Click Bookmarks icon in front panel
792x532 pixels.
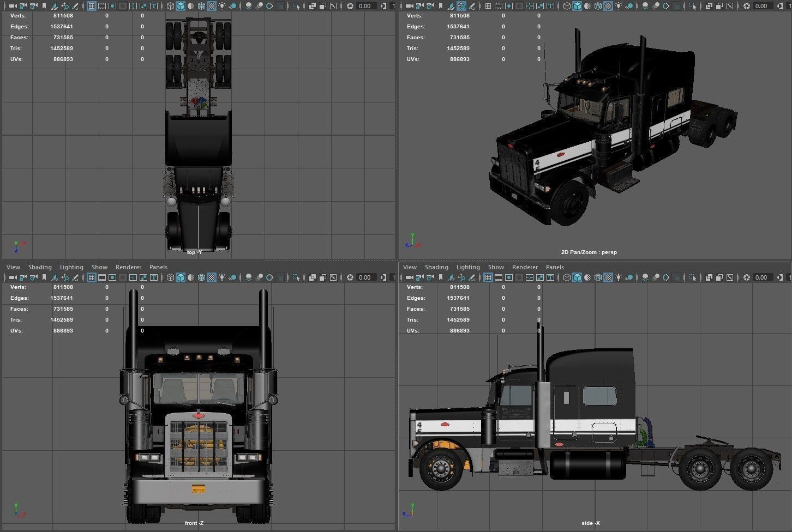click(44, 277)
